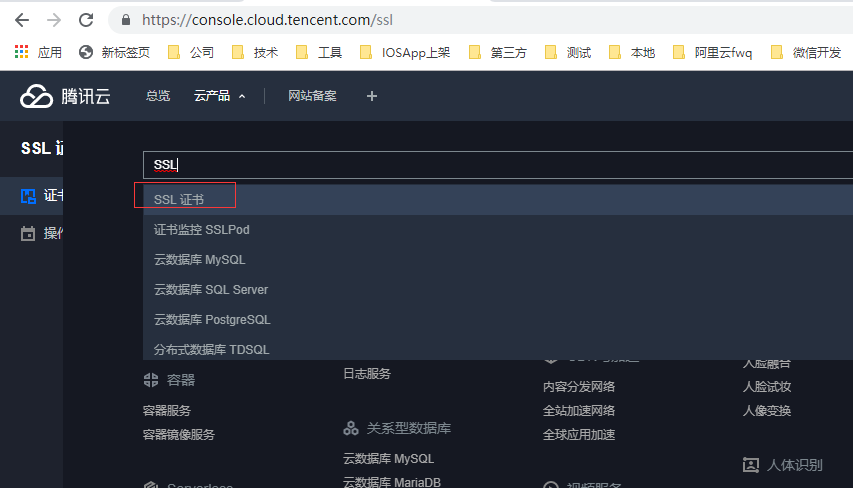853x488 pixels.
Task: Select 证书监控 SSLPod suggestion
Action: pyautogui.click(x=498, y=230)
